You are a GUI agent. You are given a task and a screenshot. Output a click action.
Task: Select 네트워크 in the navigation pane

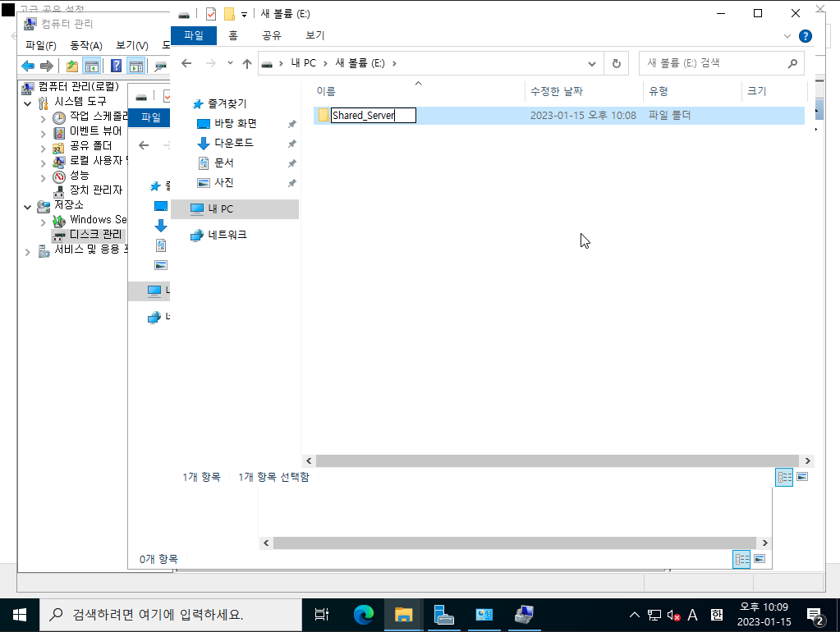point(227,235)
